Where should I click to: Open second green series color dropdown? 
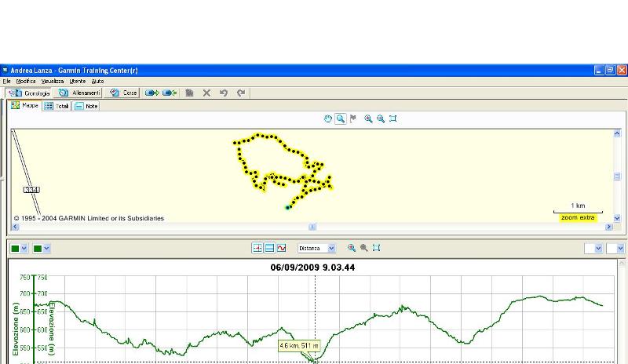coord(47,249)
